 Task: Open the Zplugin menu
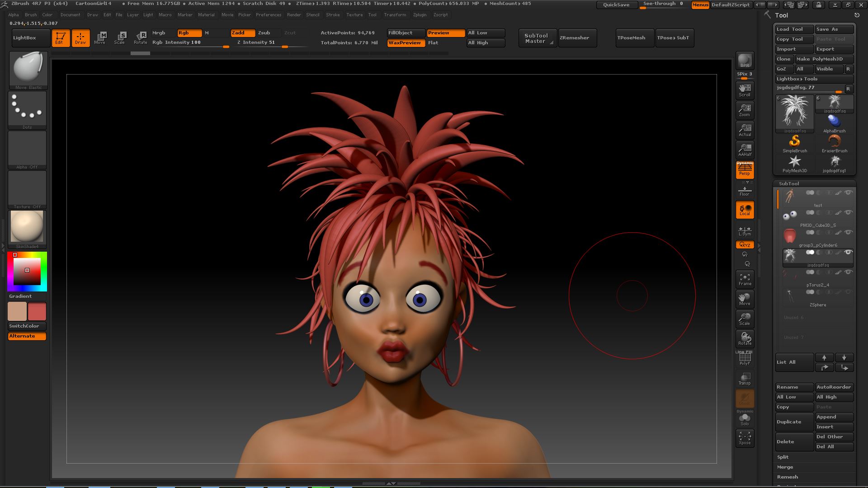420,15
